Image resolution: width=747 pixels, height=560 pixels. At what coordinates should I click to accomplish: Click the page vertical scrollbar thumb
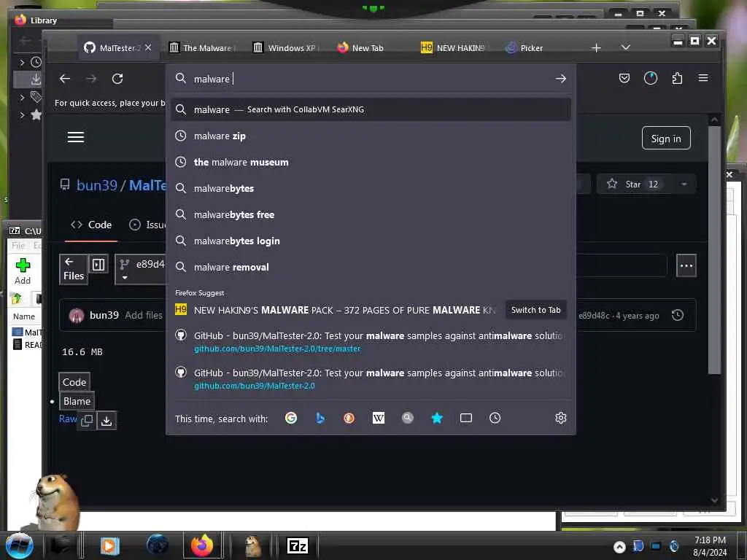(714, 250)
